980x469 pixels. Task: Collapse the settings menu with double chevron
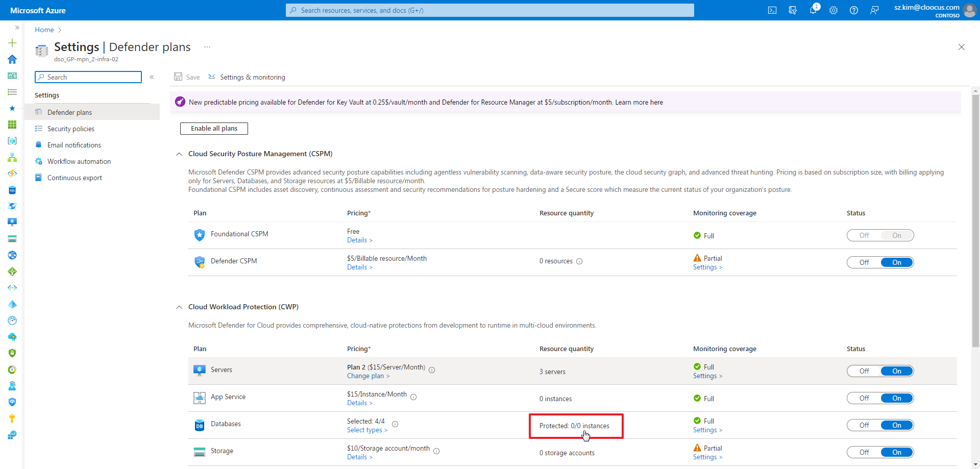(x=152, y=77)
